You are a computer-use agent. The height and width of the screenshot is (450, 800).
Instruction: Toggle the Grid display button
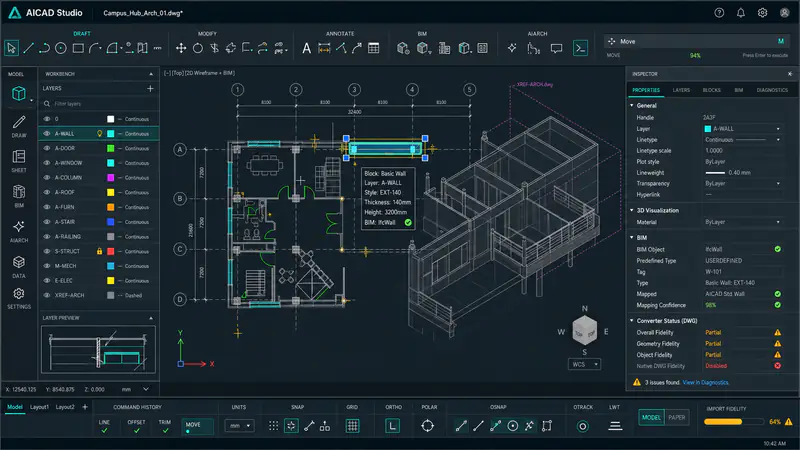(353, 426)
